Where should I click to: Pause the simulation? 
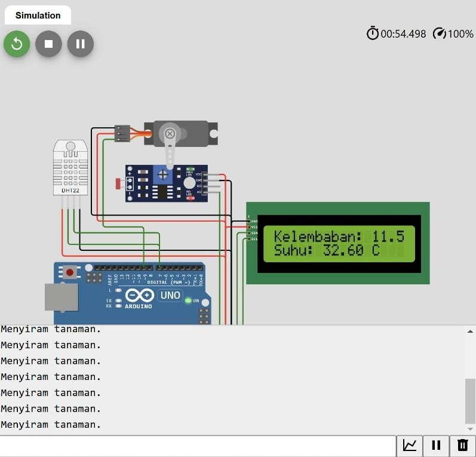tap(81, 44)
